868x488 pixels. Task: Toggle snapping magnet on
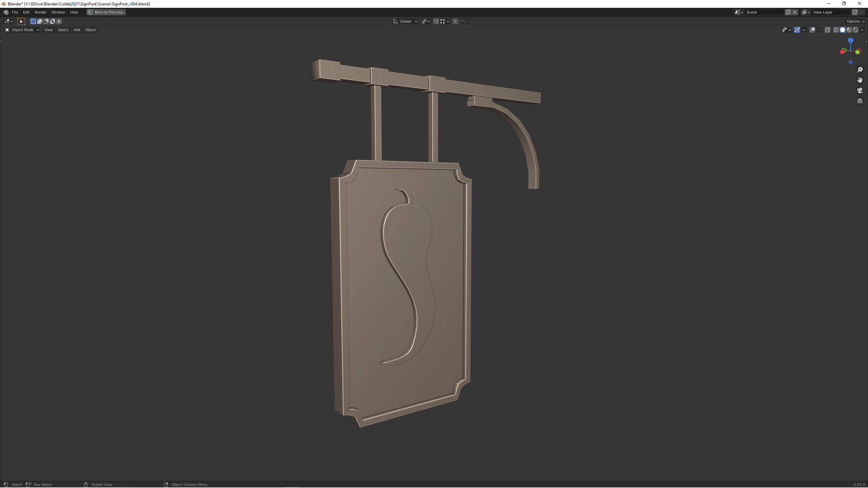click(x=436, y=21)
